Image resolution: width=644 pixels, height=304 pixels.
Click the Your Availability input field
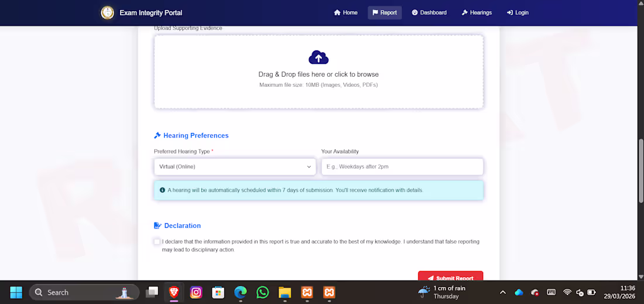(x=402, y=167)
